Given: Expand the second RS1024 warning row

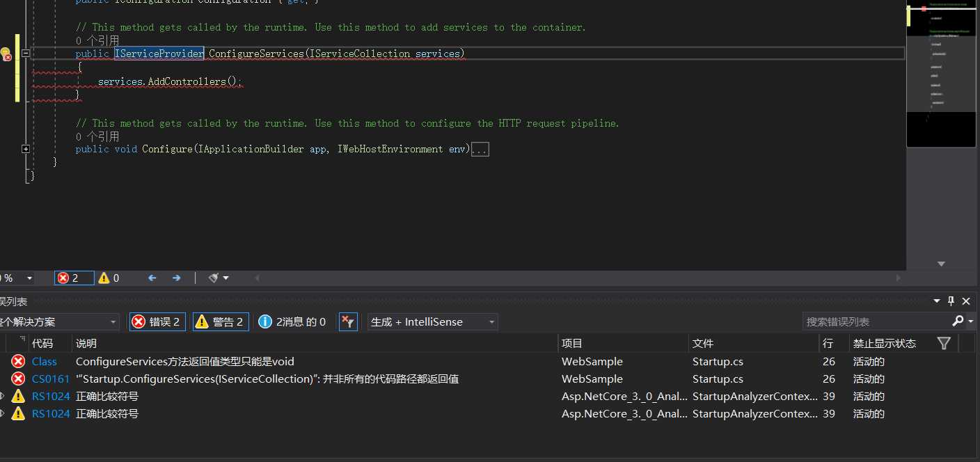Looking at the screenshot, I should tap(2, 413).
